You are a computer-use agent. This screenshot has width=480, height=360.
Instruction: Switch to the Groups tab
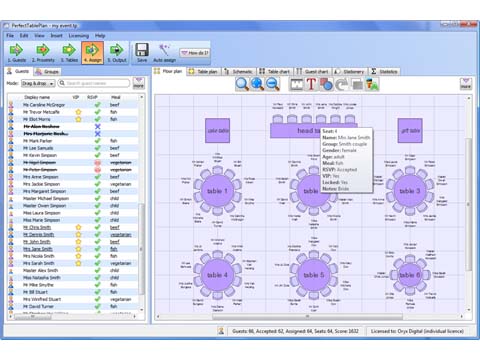48,72
